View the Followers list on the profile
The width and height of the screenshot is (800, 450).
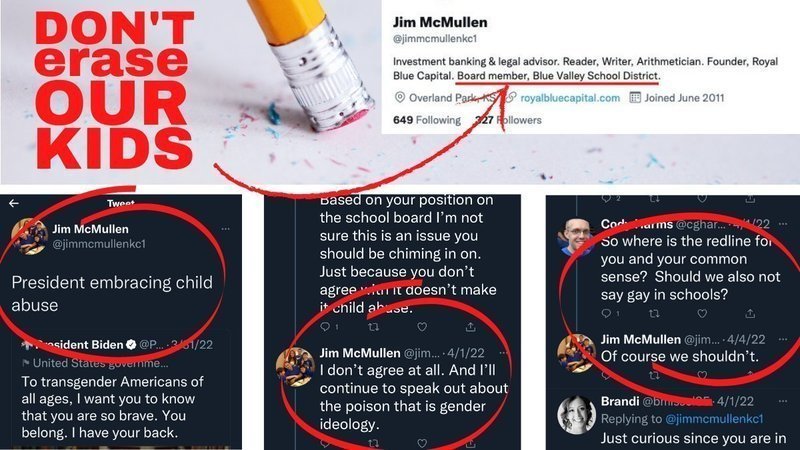click(x=508, y=120)
